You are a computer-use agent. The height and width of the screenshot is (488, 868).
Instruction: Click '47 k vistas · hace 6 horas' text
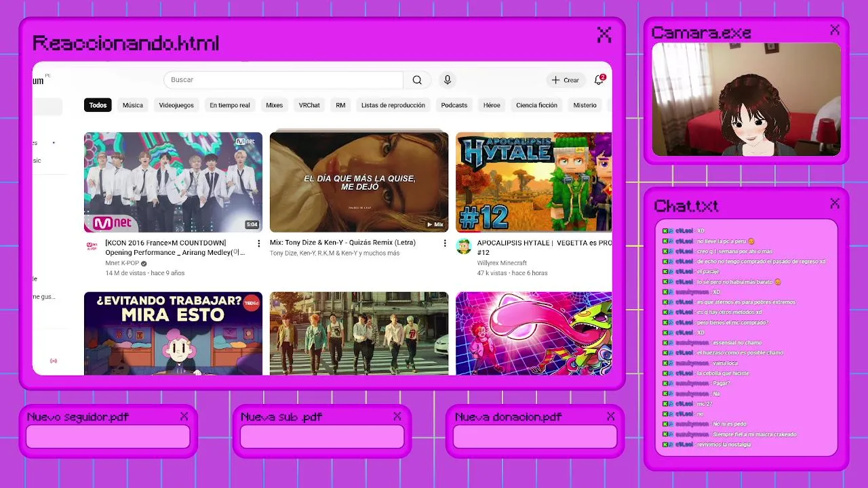pos(512,273)
